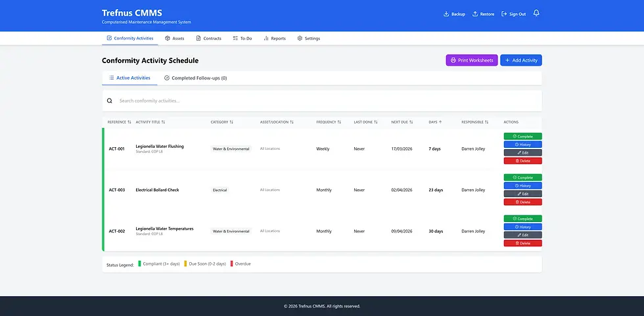View History for ACT-001
Viewport: 644px width, 316px height.
523,145
